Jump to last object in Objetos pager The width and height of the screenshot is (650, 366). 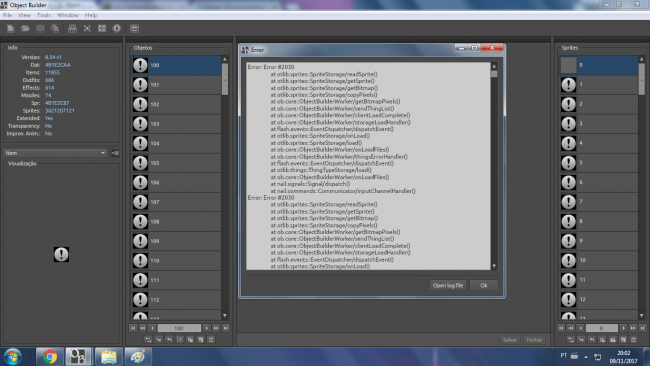pos(226,328)
